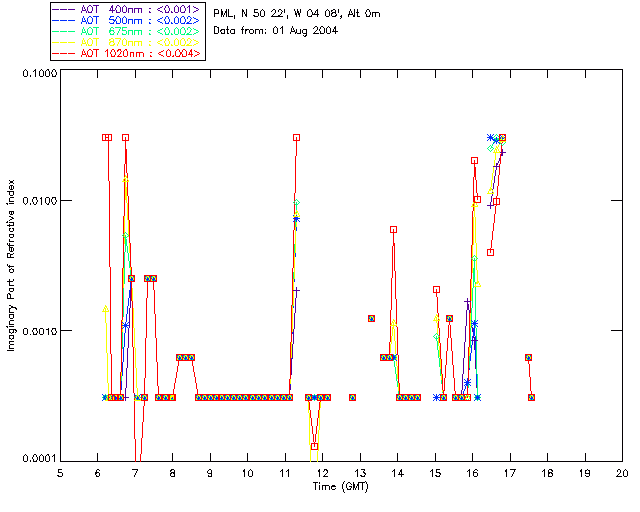Click the x-axis tick label 10
The width and height of the screenshot is (640, 512).
(247, 473)
